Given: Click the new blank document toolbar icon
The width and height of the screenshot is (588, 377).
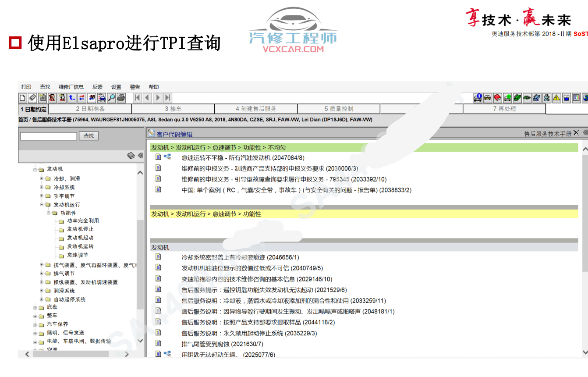Looking at the screenshot, I should [x=23, y=98].
